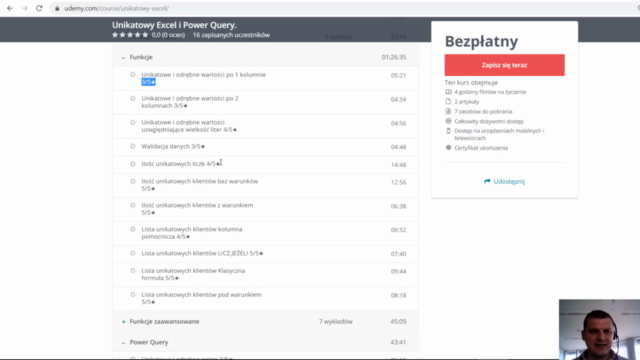Click the browser forward arrow
640x360 pixels.
[x=24, y=8]
